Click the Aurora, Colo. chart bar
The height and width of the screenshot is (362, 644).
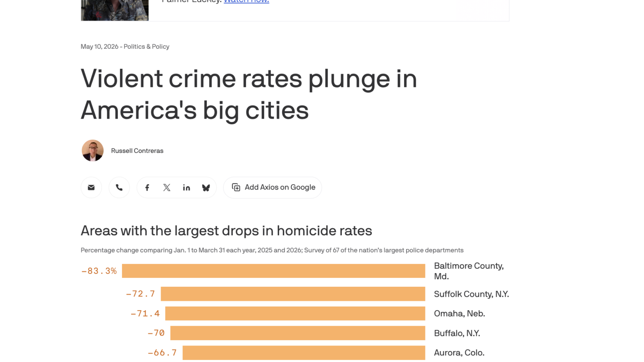click(x=304, y=353)
